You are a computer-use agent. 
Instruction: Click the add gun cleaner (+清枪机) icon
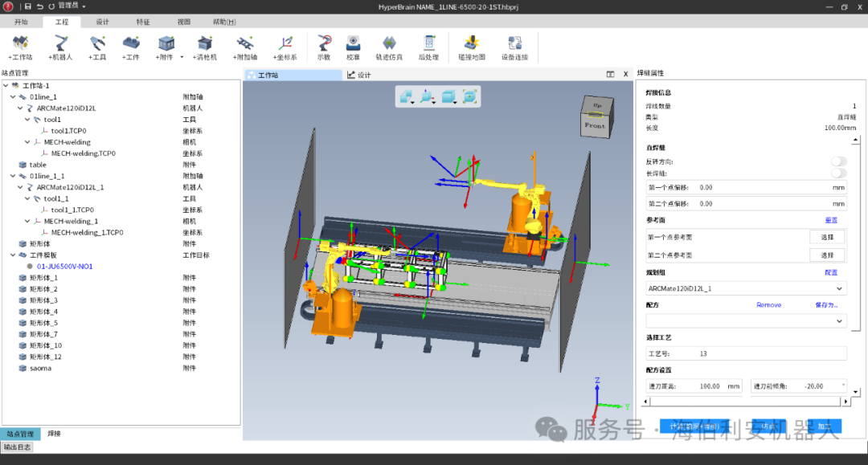[205, 43]
